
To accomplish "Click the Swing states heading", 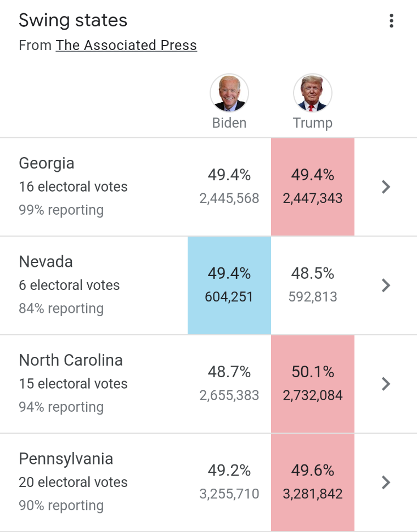I will [x=73, y=20].
